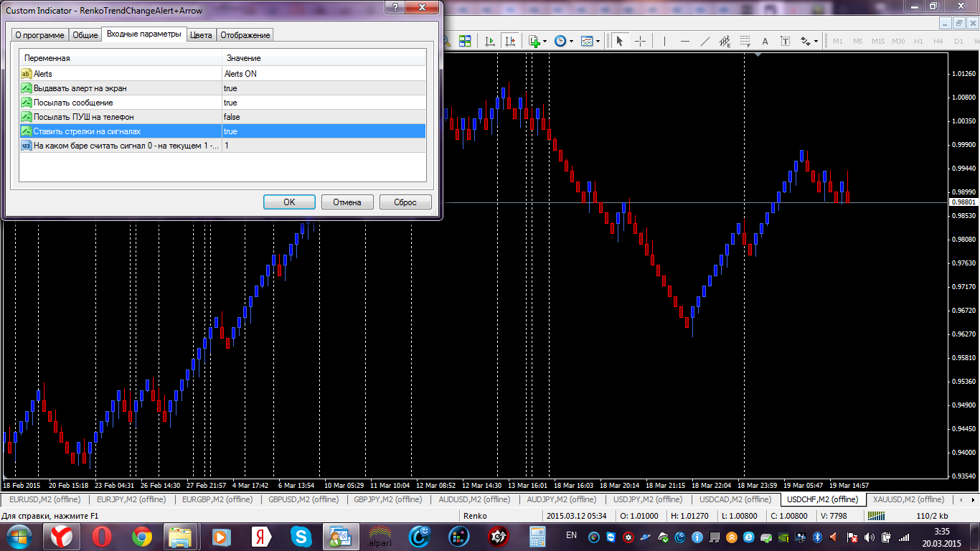
Task: Select the 'Посылать ПУШ на телефон' false value
Action: 324,117
